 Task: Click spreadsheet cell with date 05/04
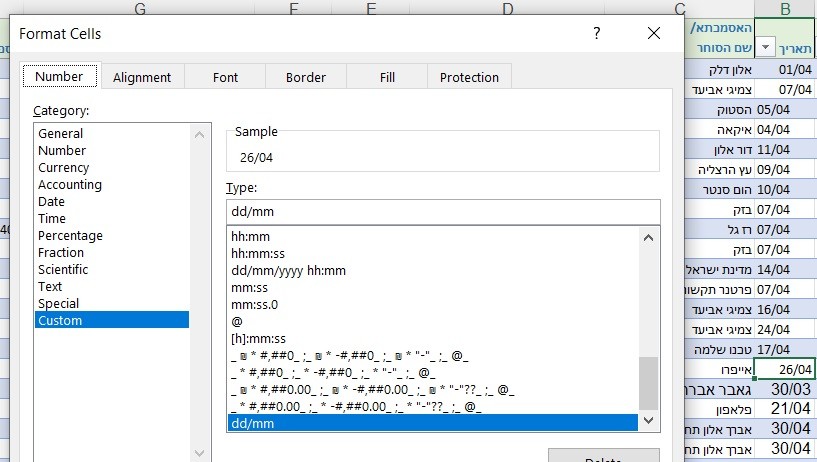click(x=785, y=109)
